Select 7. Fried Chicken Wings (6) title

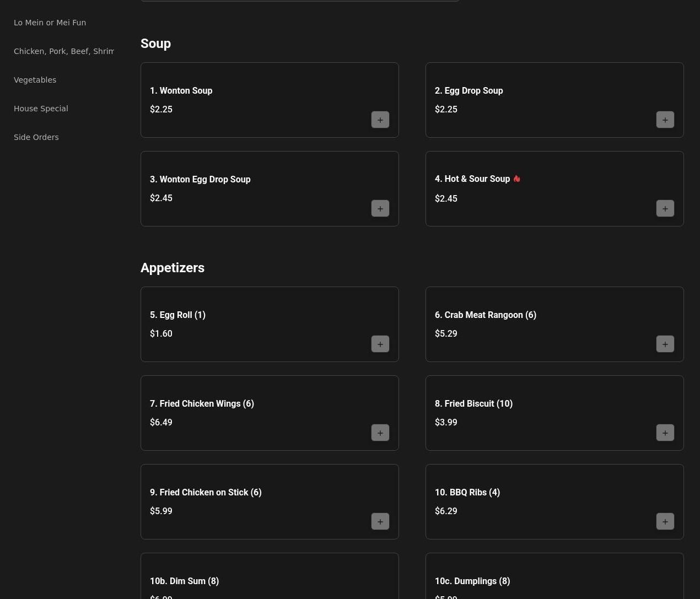[x=202, y=403]
